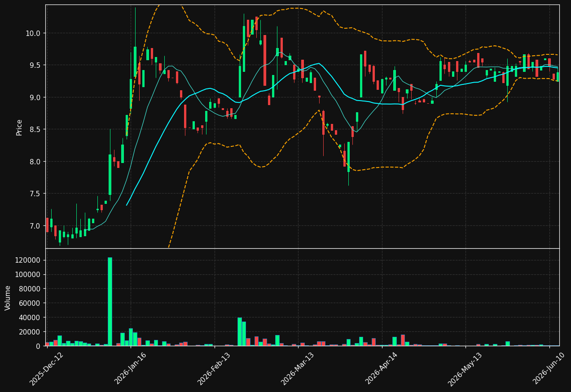Click the 2026-Mar-13 date label
The image size is (571, 392).
[298, 369]
